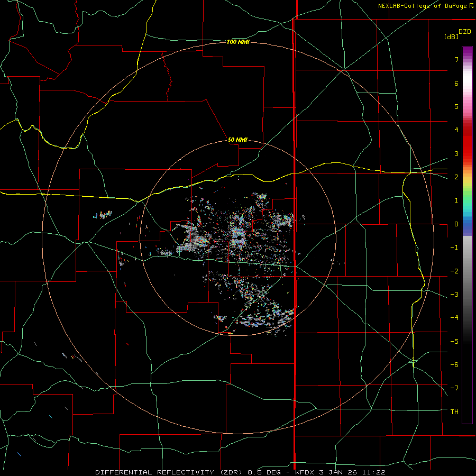The width and height of the screenshot is (476, 476).
Task: Click the scale tick label -5
Action: [454, 342]
